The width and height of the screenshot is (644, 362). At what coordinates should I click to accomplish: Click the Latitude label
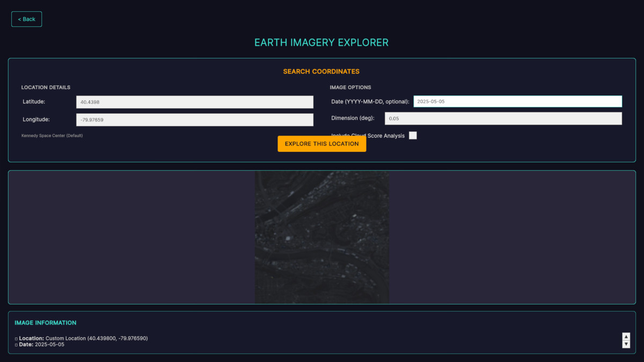tap(34, 102)
